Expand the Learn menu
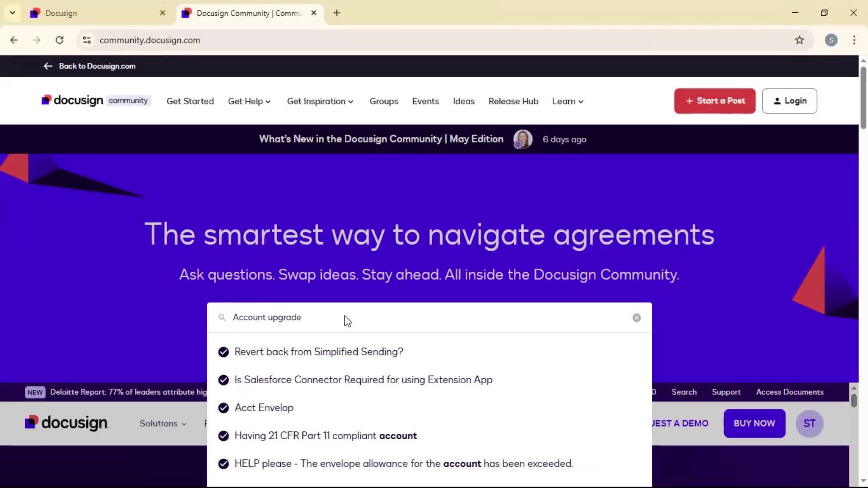 coord(568,102)
